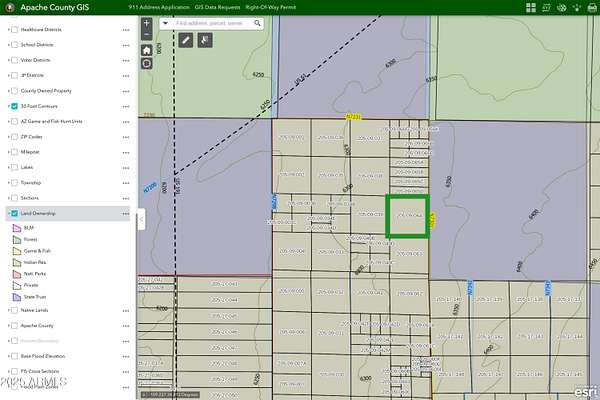Open options menu for Land Ownership layer
This screenshot has width=600, height=400.
click(x=126, y=213)
